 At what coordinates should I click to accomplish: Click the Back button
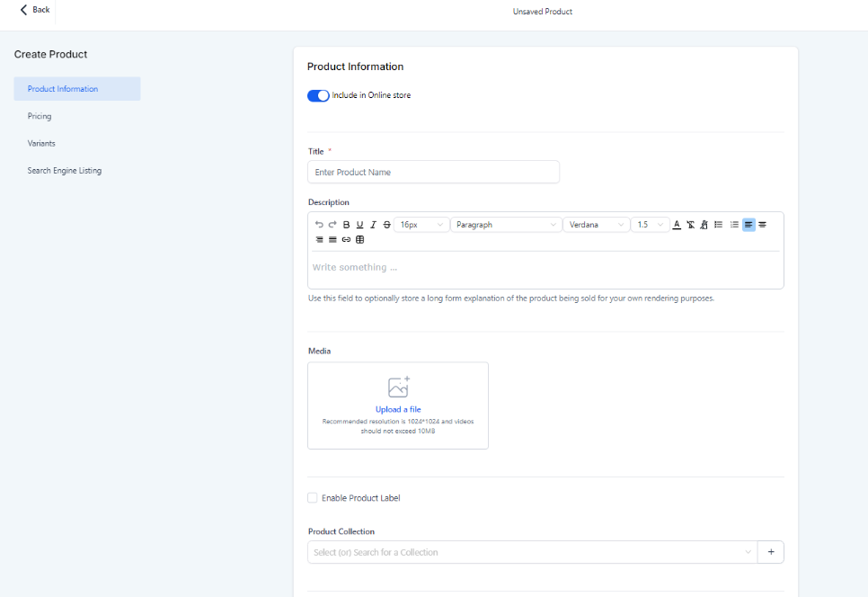click(x=35, y=10)
